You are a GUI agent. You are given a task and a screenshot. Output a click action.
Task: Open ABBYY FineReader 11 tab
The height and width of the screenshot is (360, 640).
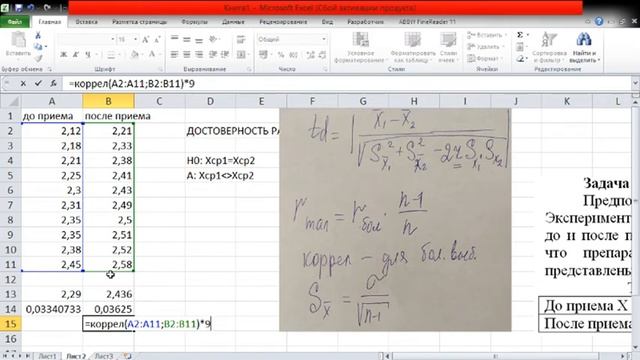click(x=427, y=22)
